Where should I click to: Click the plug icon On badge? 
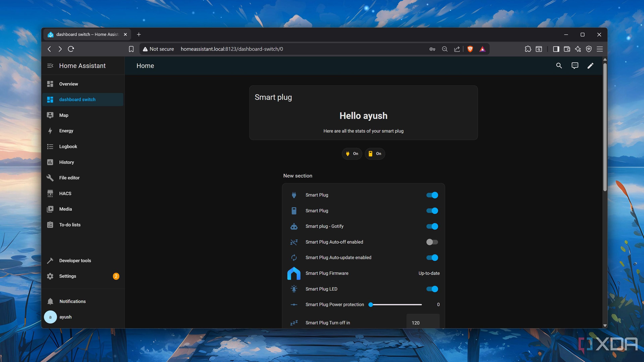pyautogui.click(x=352, y=154)
